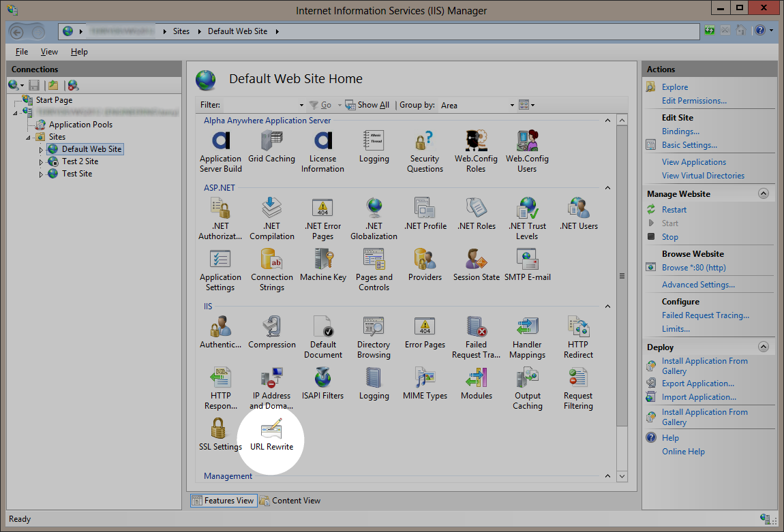
Task: Open the Application Server Build icon
Action: point(220,152)
